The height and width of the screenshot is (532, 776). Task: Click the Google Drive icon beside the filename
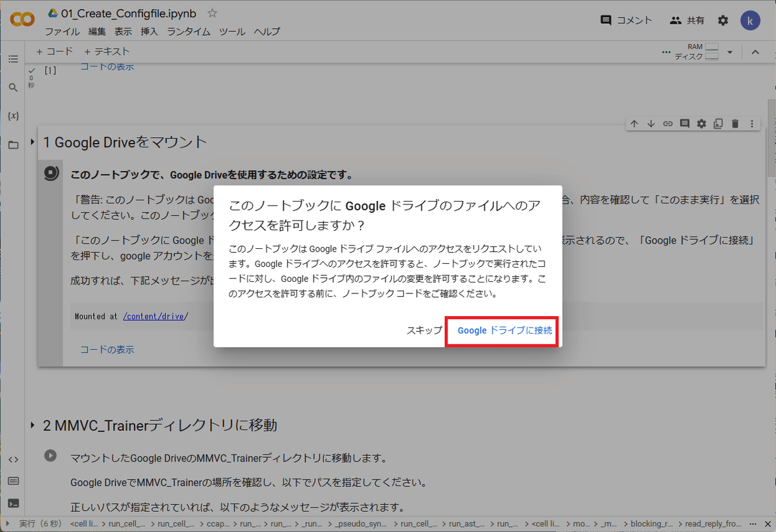(53, 14)
